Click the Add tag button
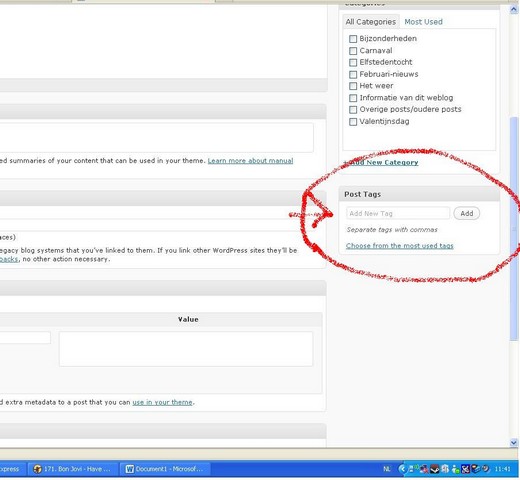520x480 pixels. coord(467,213)
